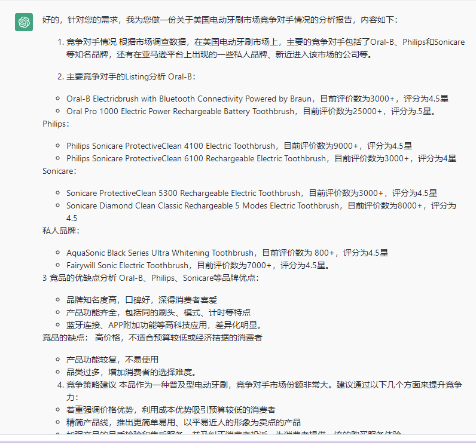Click bullet '产品功能齐全，包括同的刷头'
Image resolution: width=476 pixels, height=448 pixels.
pyautogui.click(x=158, y=313)
